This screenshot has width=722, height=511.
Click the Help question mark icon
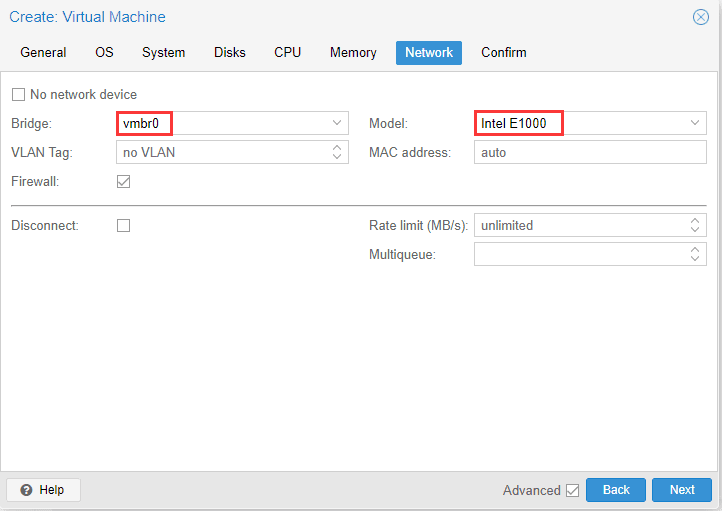[x=26, y=490]
